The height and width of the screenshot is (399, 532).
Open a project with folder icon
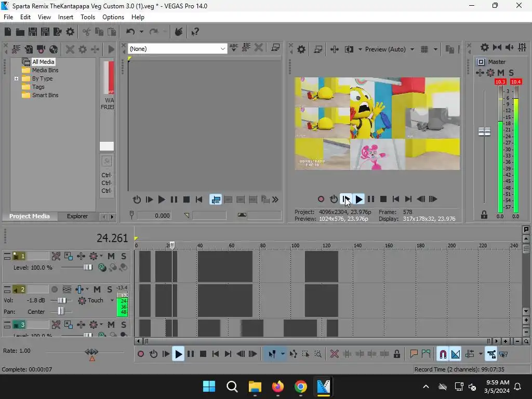(x=20, y=32)
